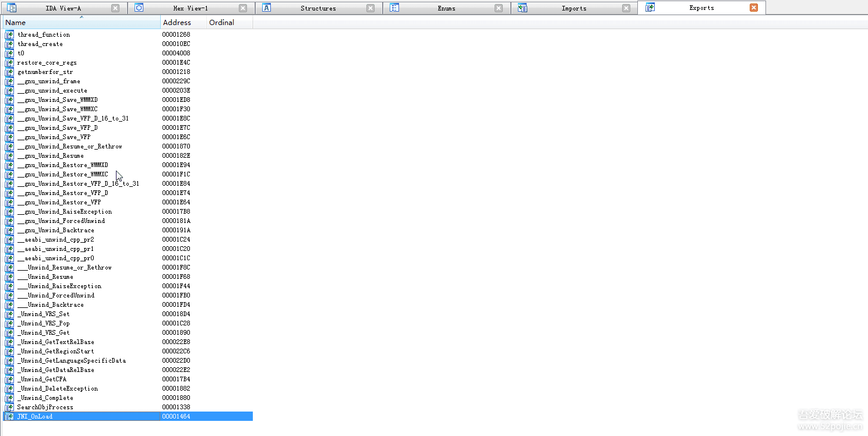Click address 00001464 of JNI_OnLoad
The image size is (868, 436).
coord(176,417)
